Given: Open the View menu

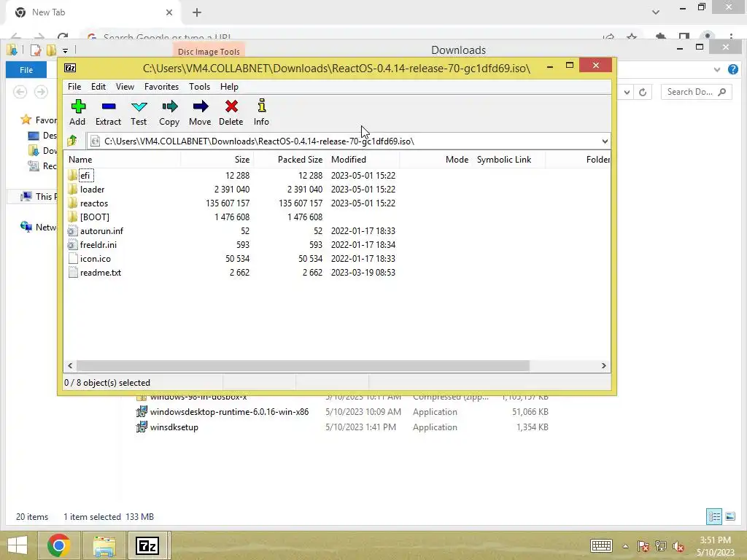Looking at the screenshot, I should pos(125,87).
